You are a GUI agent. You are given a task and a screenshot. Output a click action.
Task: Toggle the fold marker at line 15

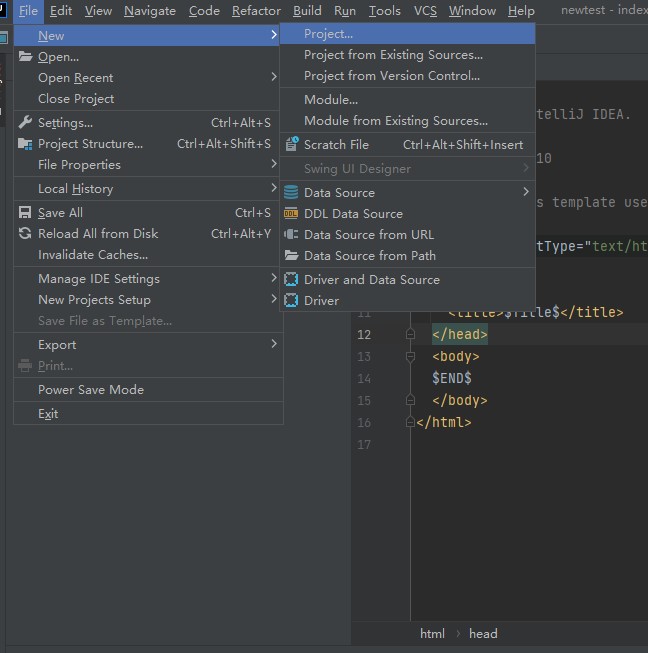pyautogui.click(x=410, y=400)
